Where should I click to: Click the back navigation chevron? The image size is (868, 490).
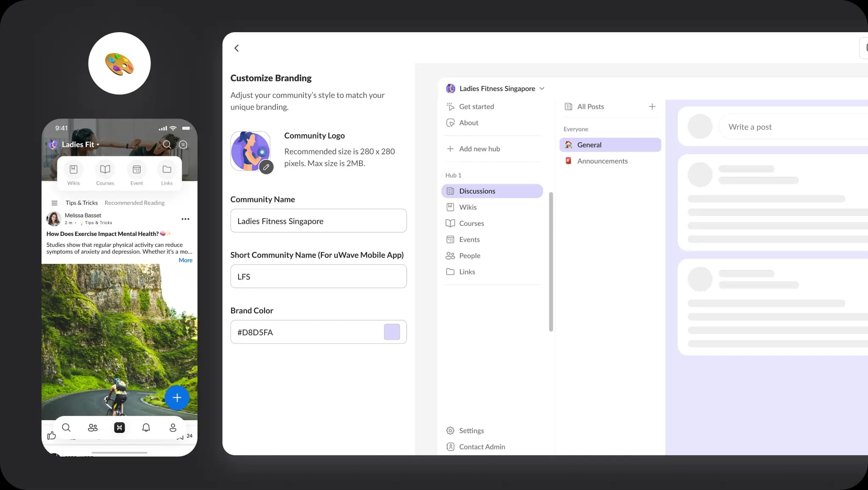click(236, 47)
